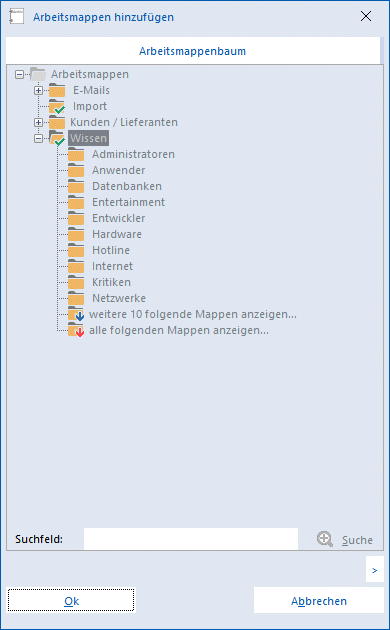Screen dimensions: 390x630
Task: Confirm with the Ok button
Action: 71,600
